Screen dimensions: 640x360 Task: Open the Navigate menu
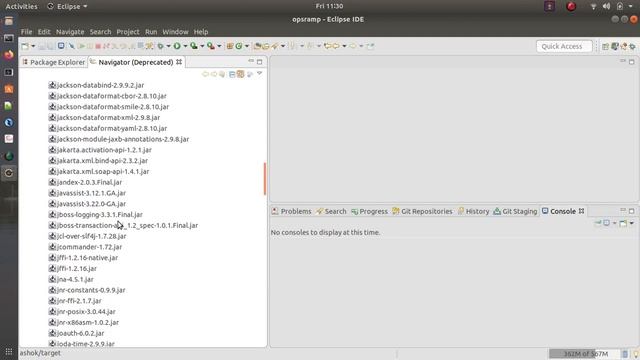pyautogui.click(x=70, y=32)
